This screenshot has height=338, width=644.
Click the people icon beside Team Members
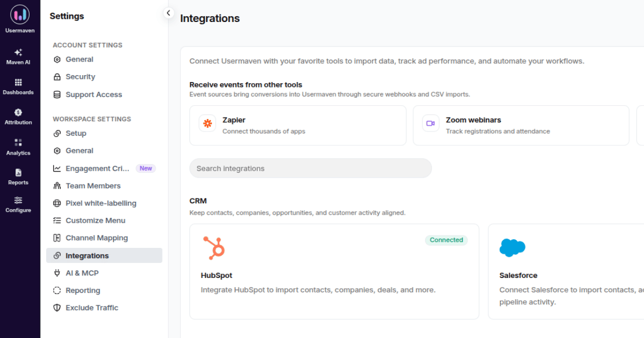(x=57, y=186)
